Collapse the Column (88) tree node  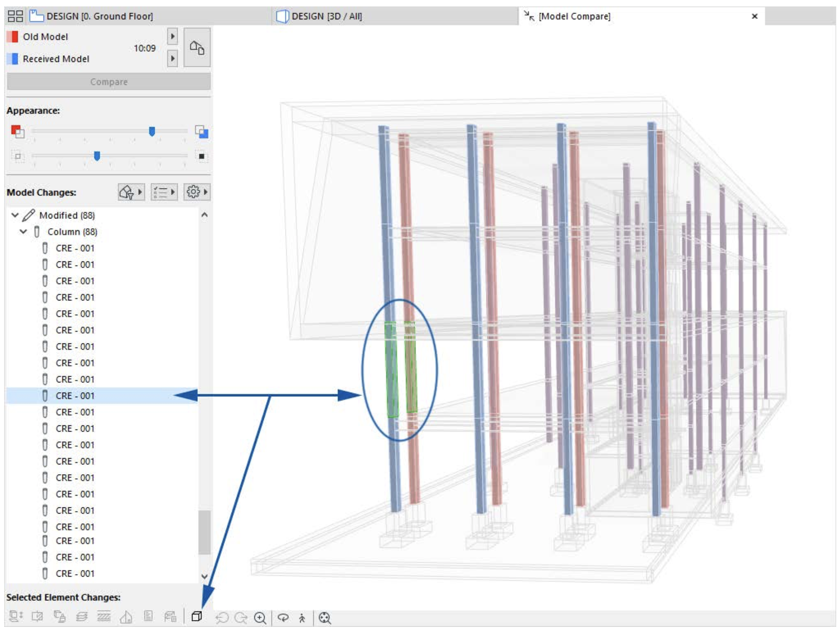click(x=23, y=232)
